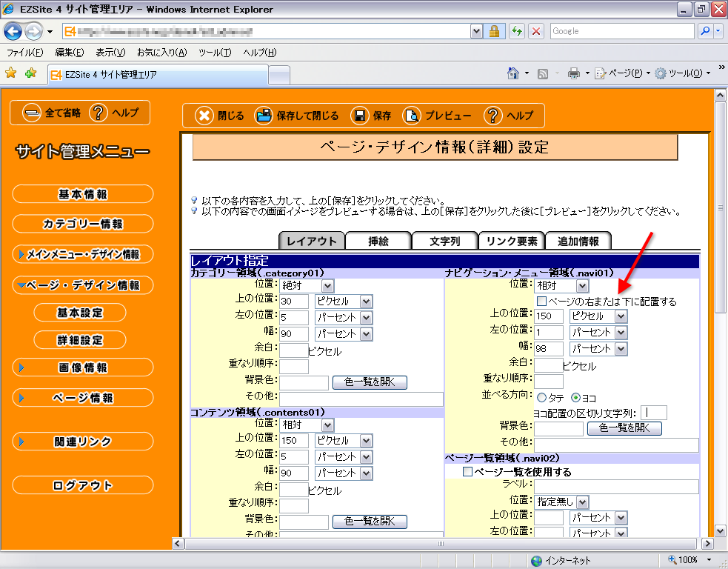The width and height of the screenshot is (728, 569).
Task: Open カテゴリー領域 位置 dropdown showing 絶対
Action: click(x=307, y=286)
